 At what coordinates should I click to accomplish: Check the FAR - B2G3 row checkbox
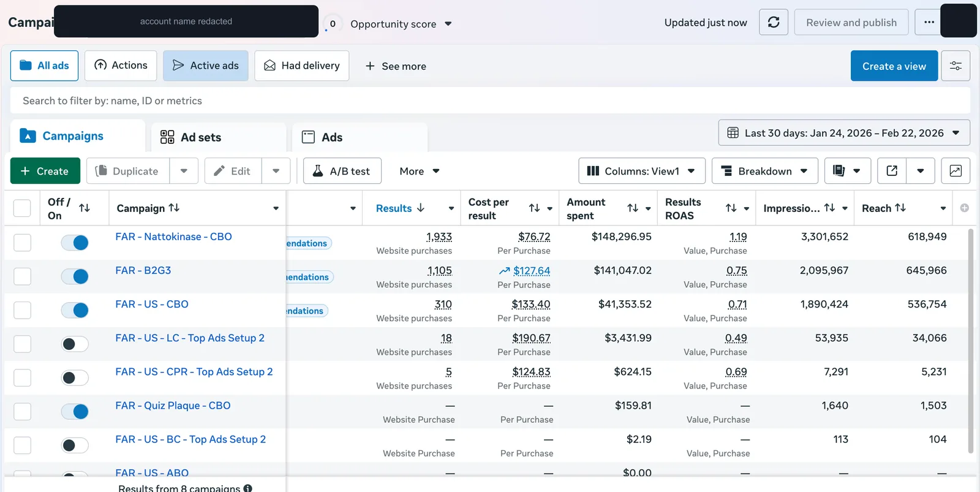[22, 276]
